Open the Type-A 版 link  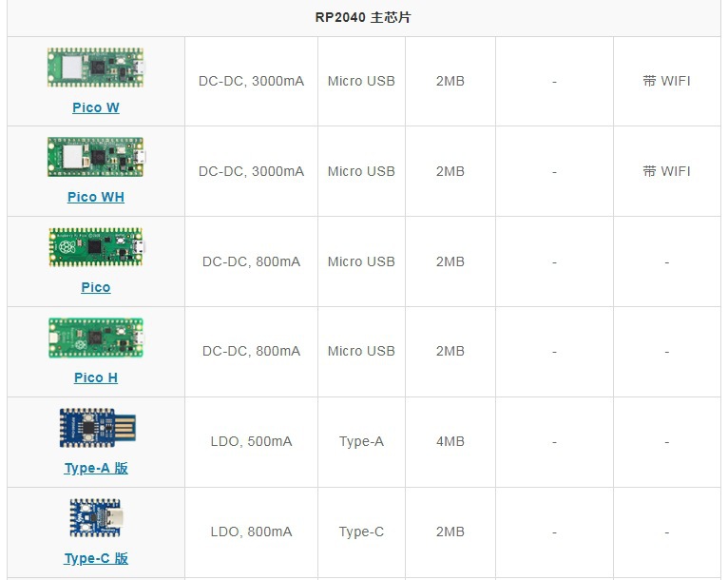pos(96,468)
